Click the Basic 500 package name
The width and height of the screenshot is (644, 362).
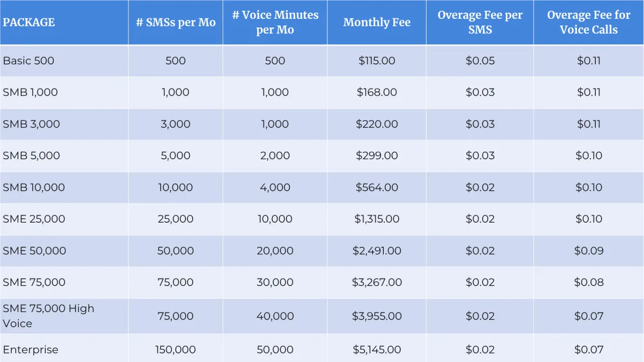point(28,61)
